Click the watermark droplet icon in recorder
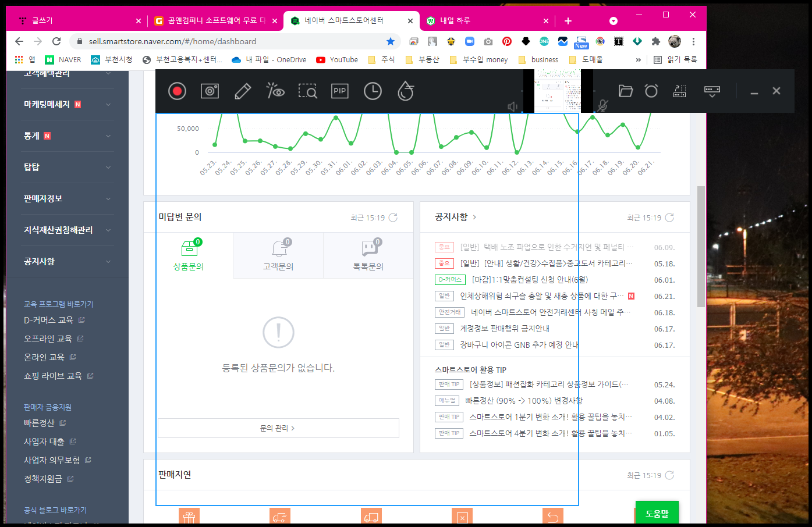Image resolution: width=812 pixels, height=527 pixels. point(406,91)
